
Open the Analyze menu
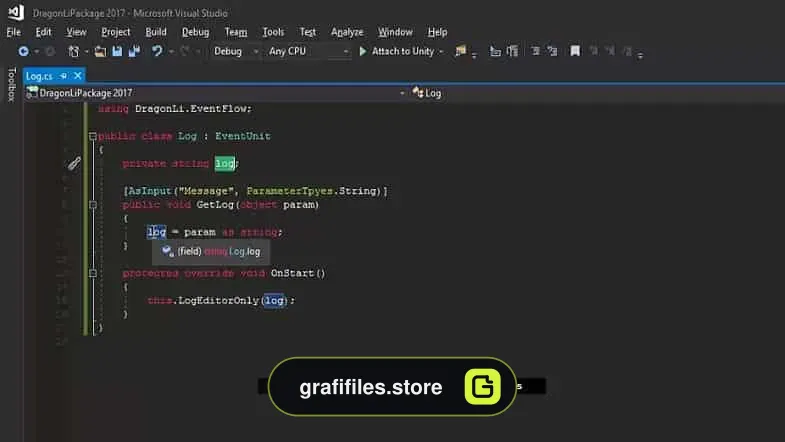[347, 32]
